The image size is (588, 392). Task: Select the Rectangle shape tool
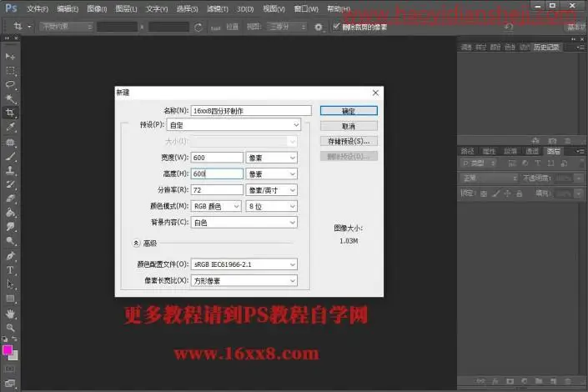point(10,299)
